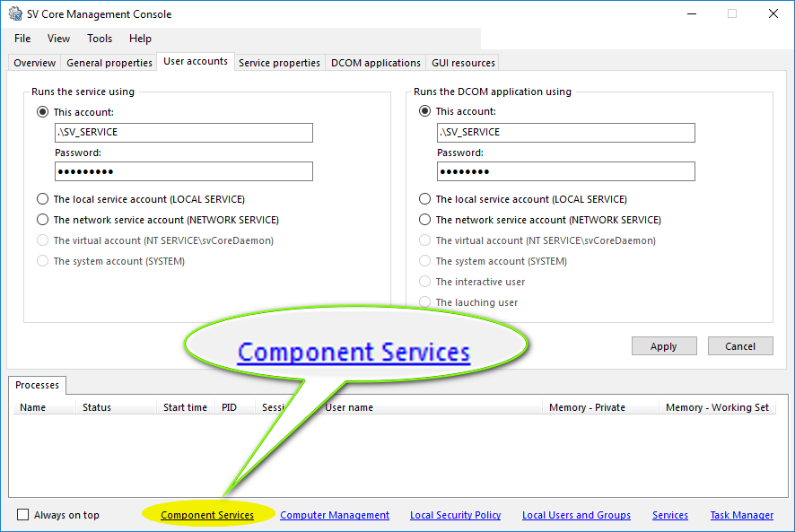Open the Help menu
The width and height of the screenshot is (795, 532).
tap(140, 39)
